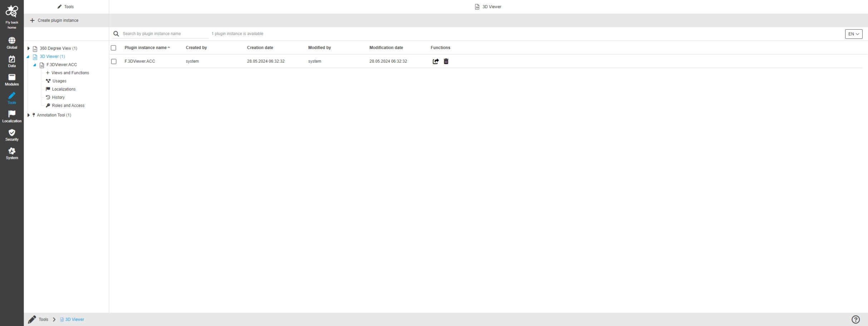868x326 pixels.
Task: Open the EN language dropdown
Action: point(854,34)
